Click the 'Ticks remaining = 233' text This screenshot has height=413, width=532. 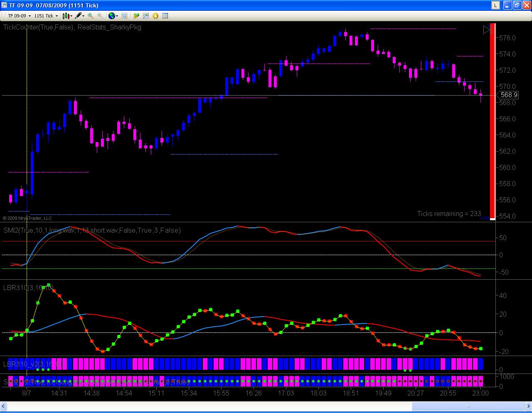click(449, 214)
